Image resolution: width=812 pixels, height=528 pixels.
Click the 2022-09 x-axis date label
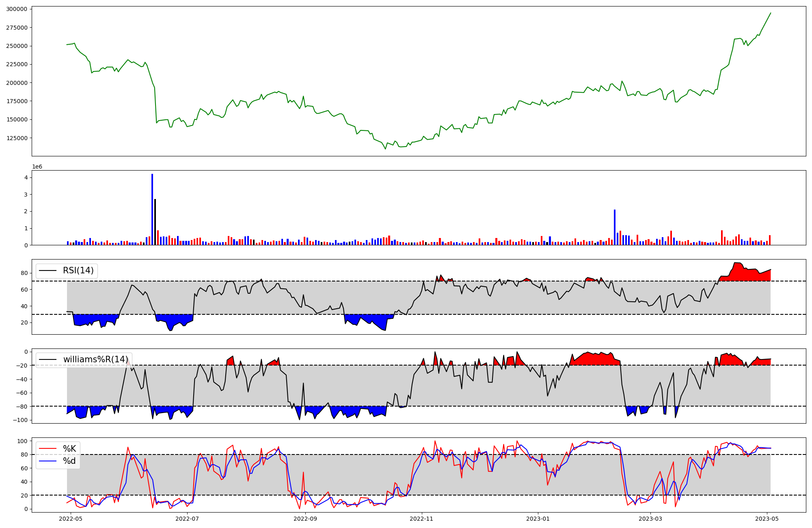click(x=305, y=519)
